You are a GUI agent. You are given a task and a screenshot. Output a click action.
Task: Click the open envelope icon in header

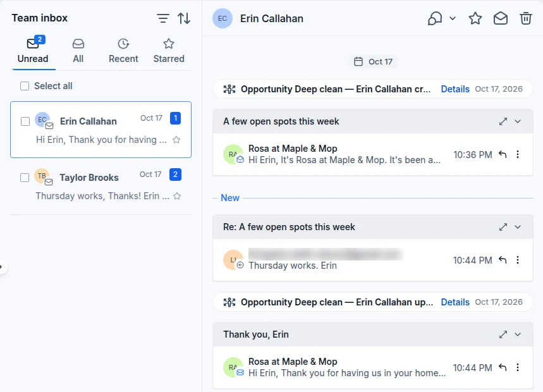(x=501, y=18)
